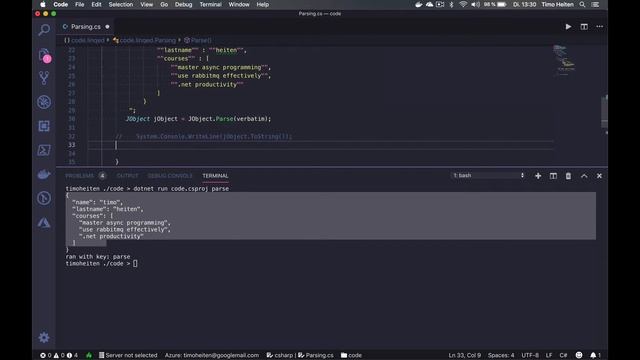
Task: Close the terminal panel
Action: pyautogui.click(x=599, y=176)
